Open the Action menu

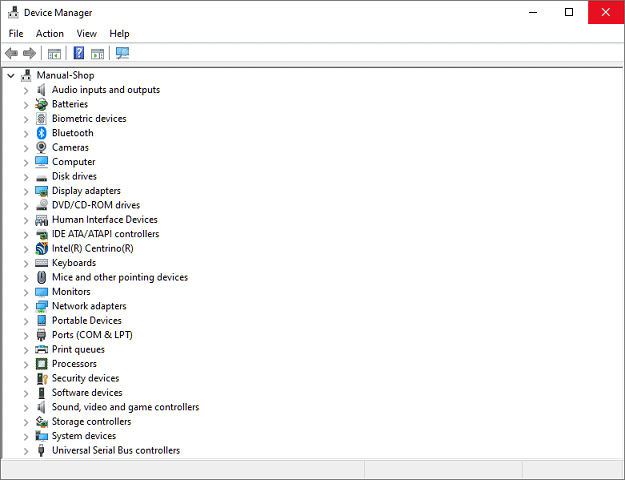point(50,33)
